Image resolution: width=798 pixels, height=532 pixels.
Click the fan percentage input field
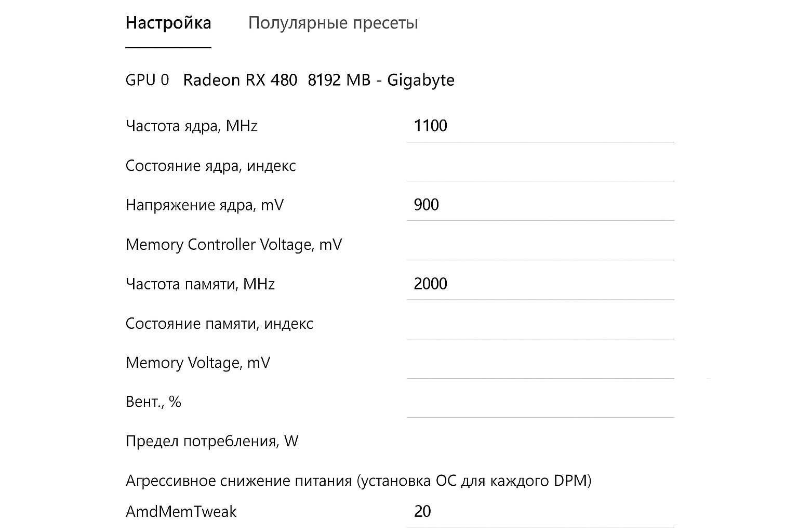click(540, 401)
